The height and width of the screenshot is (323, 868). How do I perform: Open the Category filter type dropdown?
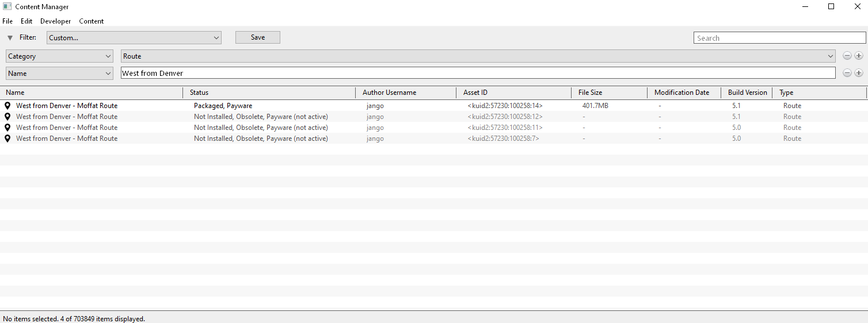pos(59,56)
